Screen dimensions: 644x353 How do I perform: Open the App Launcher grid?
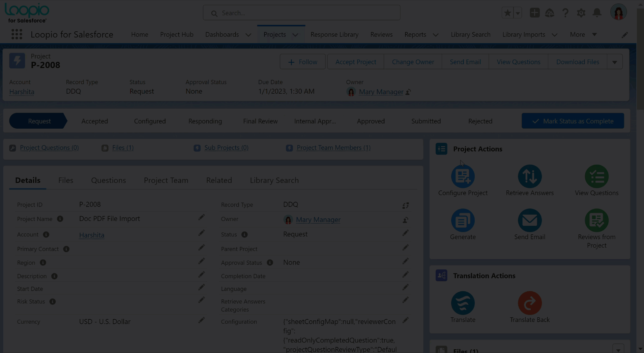pos(17,34)
